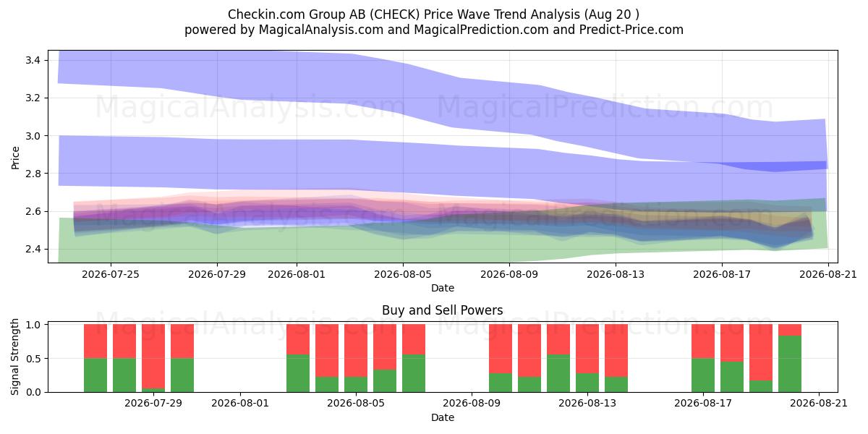Click the short red cap of the last bar

(x=790, y=330)
